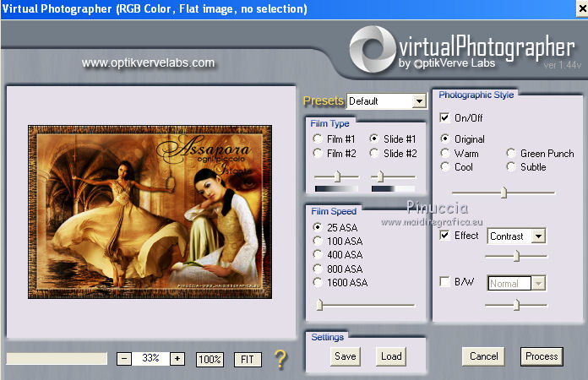This screenshot has height=380, width=588.
Task: Open the Presets dropdown
Action: [419, 100]
